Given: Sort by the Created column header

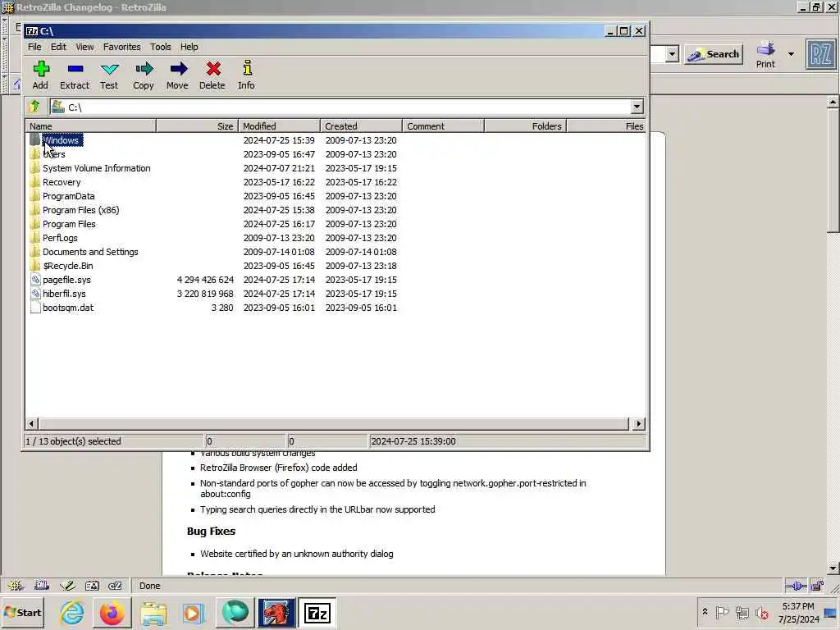Looking at the screenshot, I should 361,126.
